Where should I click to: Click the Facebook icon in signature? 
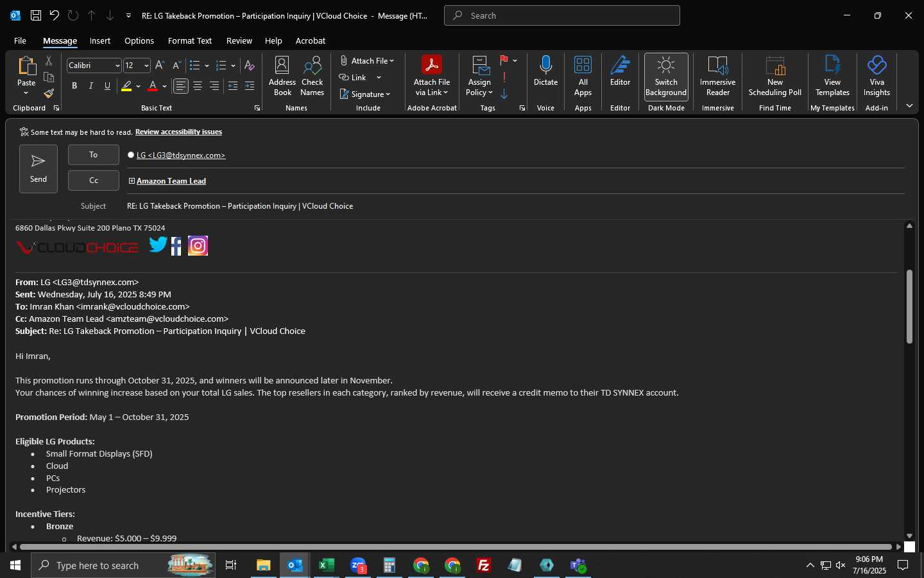pos(176,246)
